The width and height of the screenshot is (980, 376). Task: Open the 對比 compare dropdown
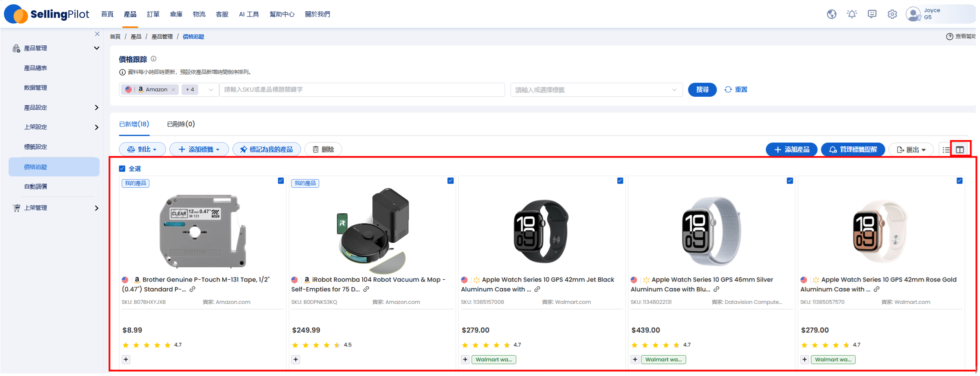tap(142, 149)
